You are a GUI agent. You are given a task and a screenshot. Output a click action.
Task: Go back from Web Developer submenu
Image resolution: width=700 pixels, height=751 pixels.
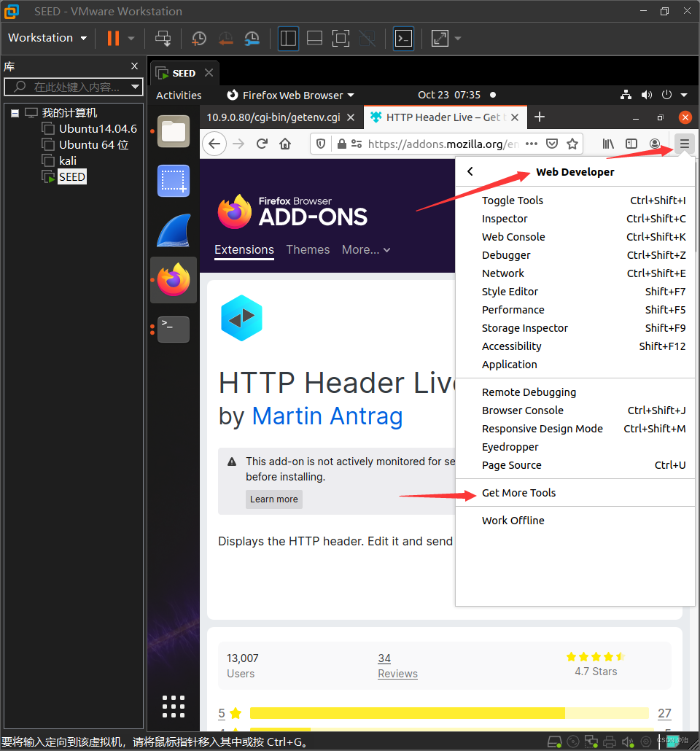click(x=470, y=171)
